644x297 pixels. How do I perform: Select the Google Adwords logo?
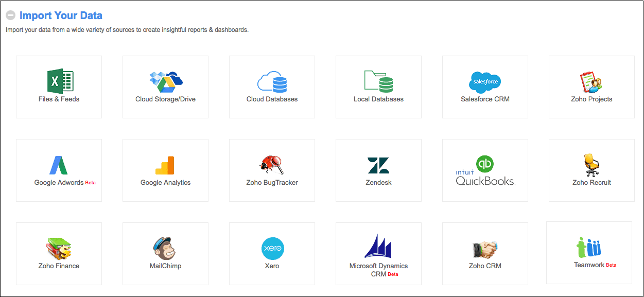coord(59,165)
